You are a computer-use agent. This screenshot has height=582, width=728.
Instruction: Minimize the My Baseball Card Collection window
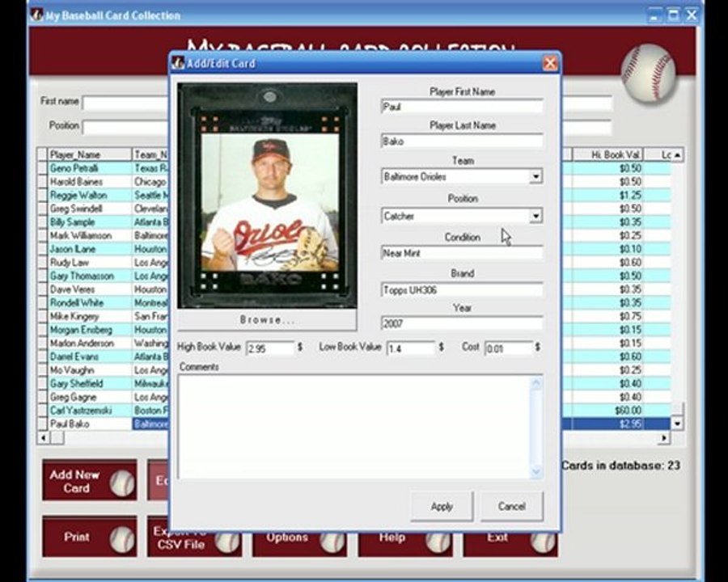click(x=654, y=15)
